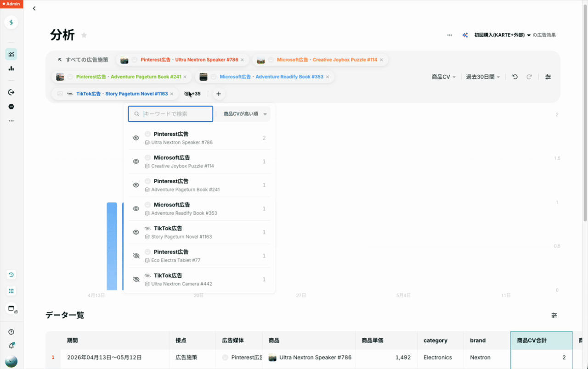Open the bar chart sidebar icon
Viewport: 588px width, 369px height.
pos(11,68)
